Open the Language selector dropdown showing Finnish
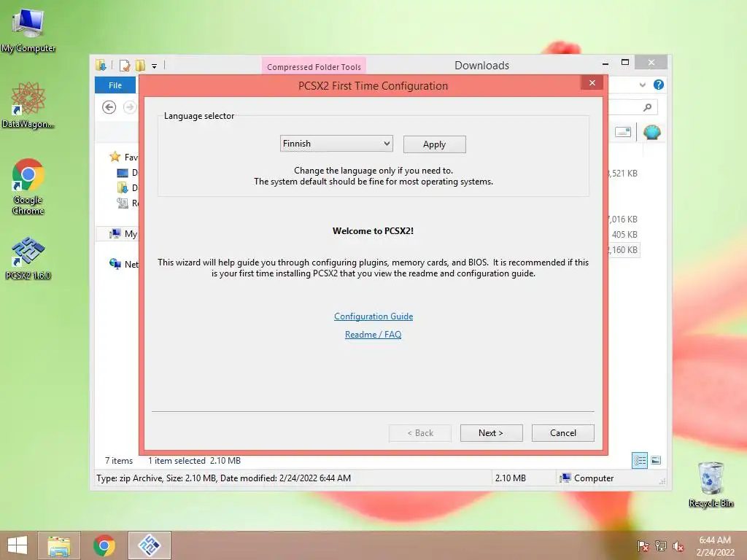 point(336,144)
